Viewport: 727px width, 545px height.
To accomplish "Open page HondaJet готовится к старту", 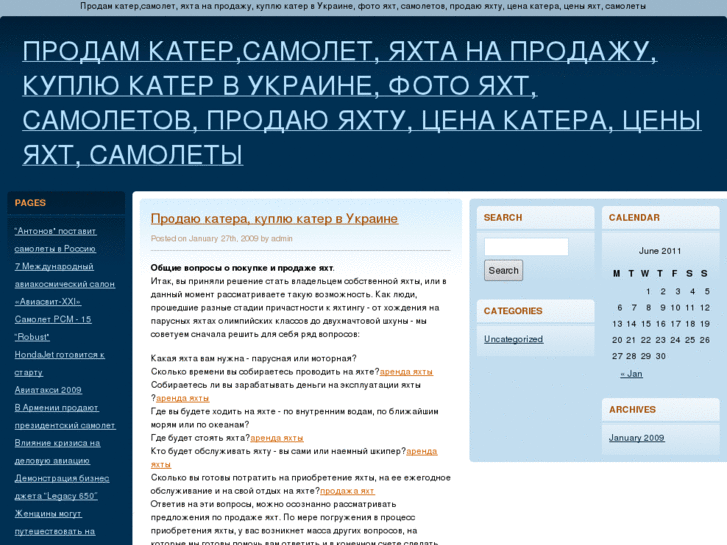I will (x=59, y=363).
